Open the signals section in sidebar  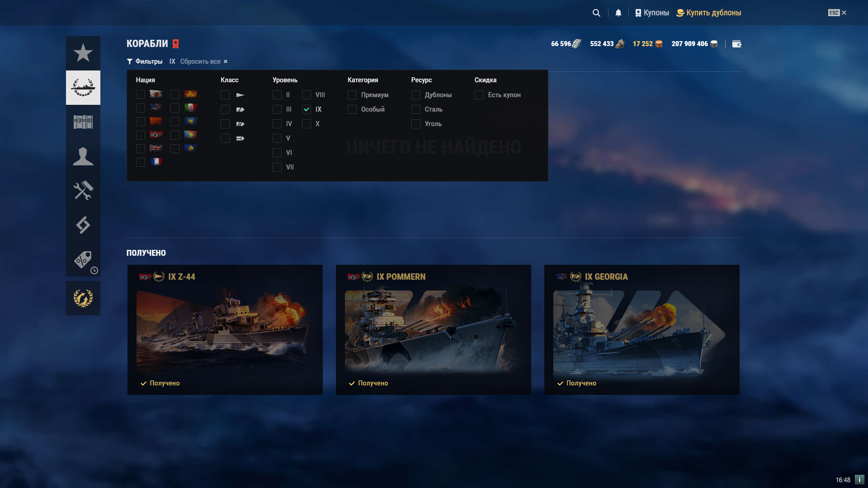(x=83, y=225)
